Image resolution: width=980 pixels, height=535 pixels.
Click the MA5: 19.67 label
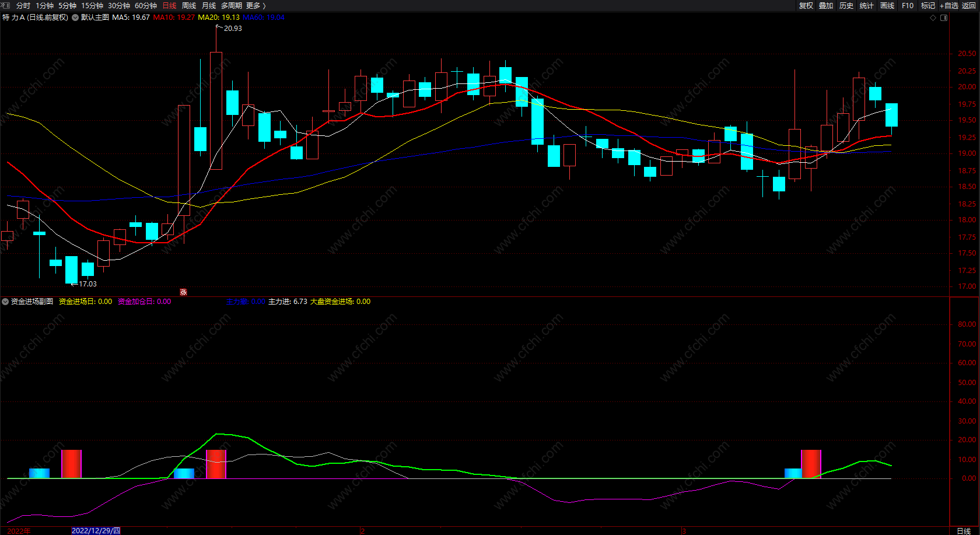pyautogui.click(x=131, y=18)
